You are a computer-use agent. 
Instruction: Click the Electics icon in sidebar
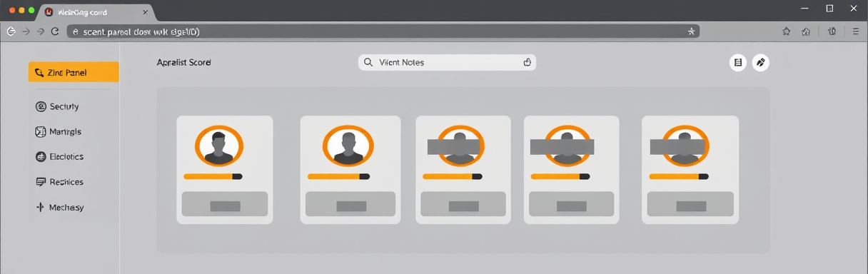(x=41, y=157)
